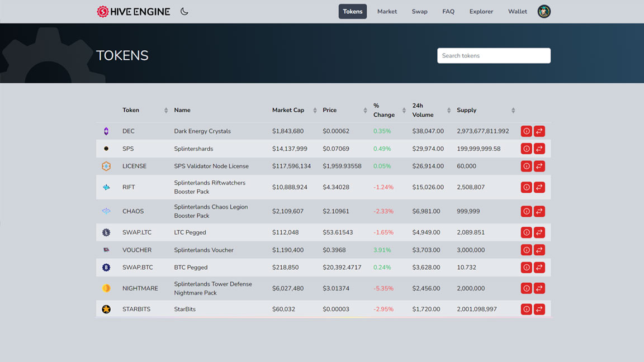The width and height of the screenshot is (644, 362).
Task: Select the Splintershards name cell
Action: [x=193, y=149]
